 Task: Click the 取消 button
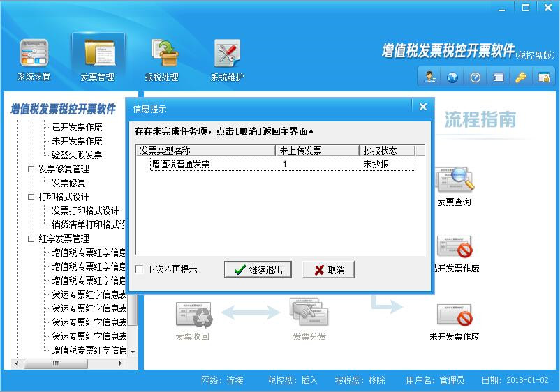(328, 270)
